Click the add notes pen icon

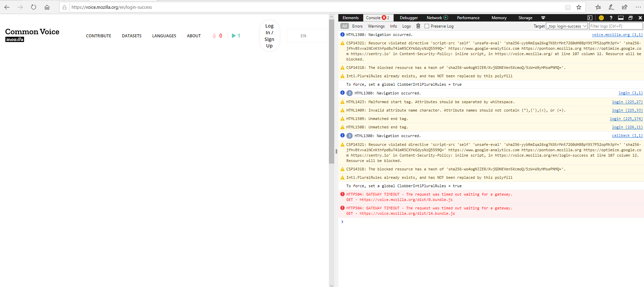click(x=611, y=7)
